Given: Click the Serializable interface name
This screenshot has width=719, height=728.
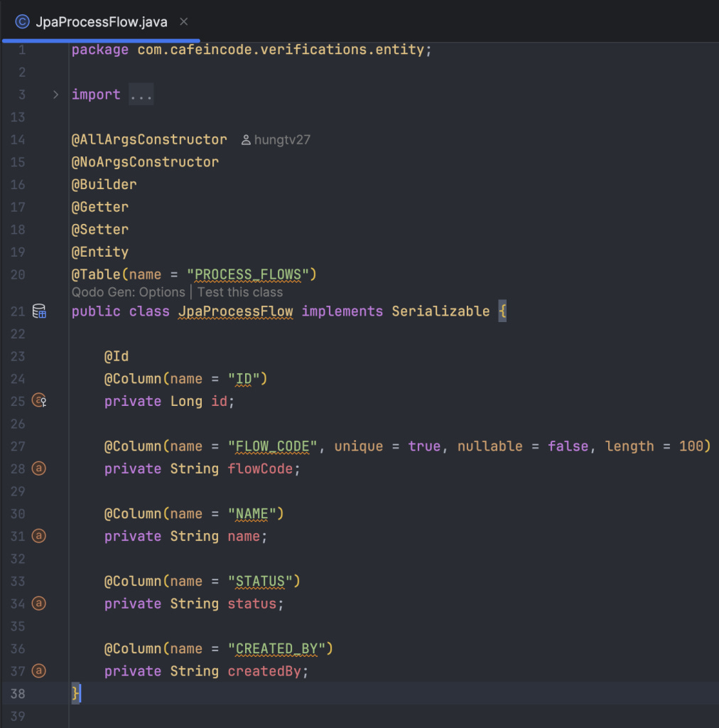Looking at the screenshot, I should 440,311.
